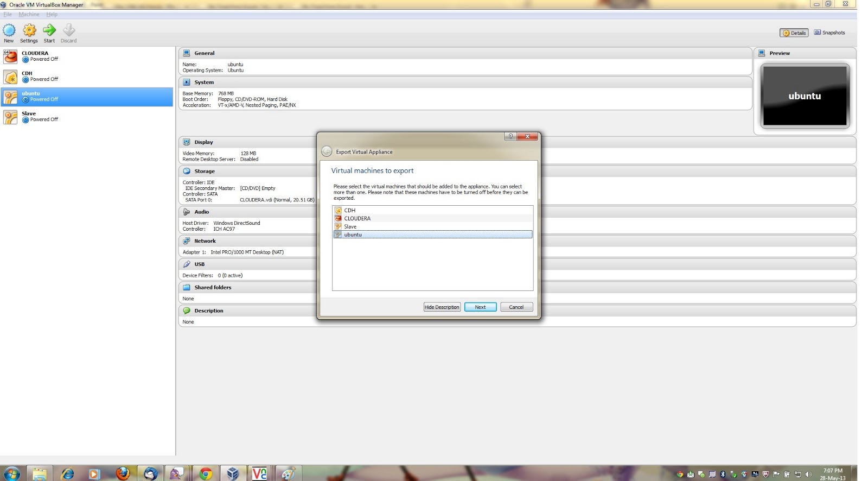Open the Storage section header link
The image size is (868, 481).
tap(205, 171)
